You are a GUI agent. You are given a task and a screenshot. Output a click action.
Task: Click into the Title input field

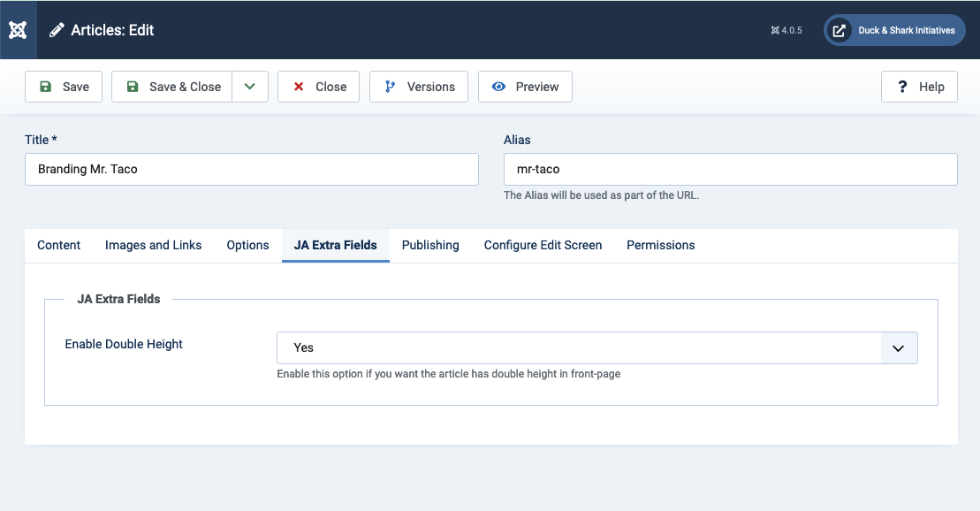(252, 169)
